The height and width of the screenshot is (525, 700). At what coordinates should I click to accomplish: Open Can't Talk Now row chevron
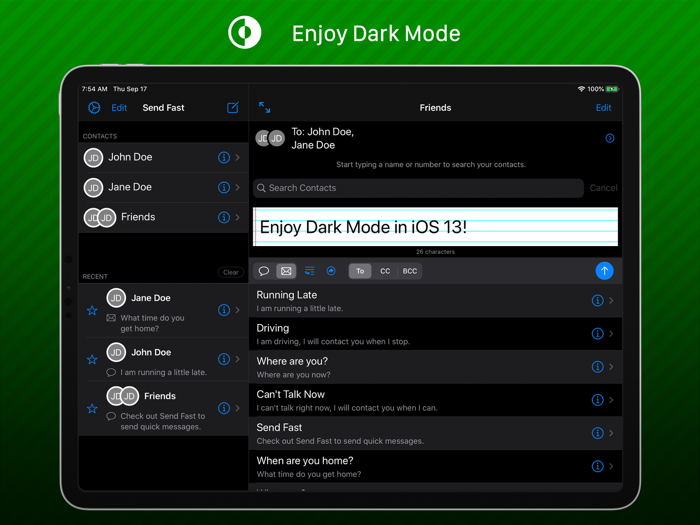tap(611, 400)
